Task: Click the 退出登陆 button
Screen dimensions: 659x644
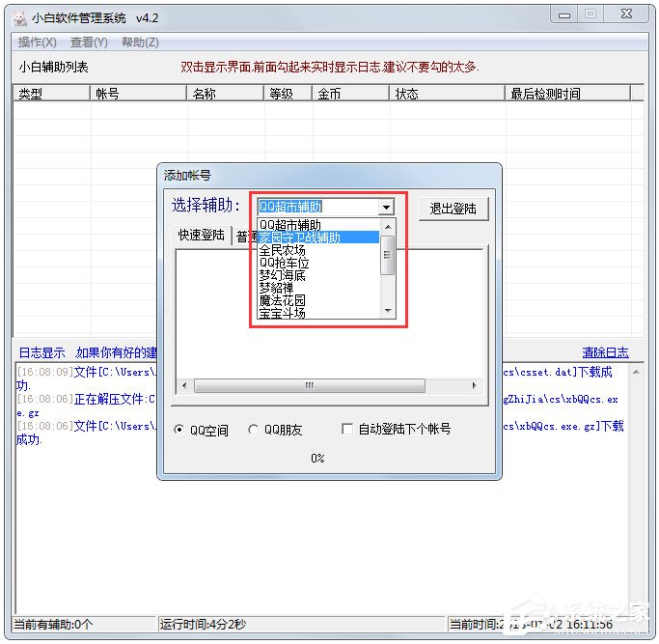Action: (453, 209)
